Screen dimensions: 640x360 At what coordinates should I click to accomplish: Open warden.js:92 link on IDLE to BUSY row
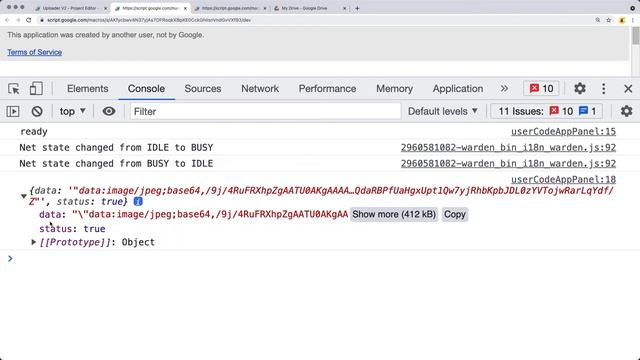pyautogui.click(x=508, y=147)
